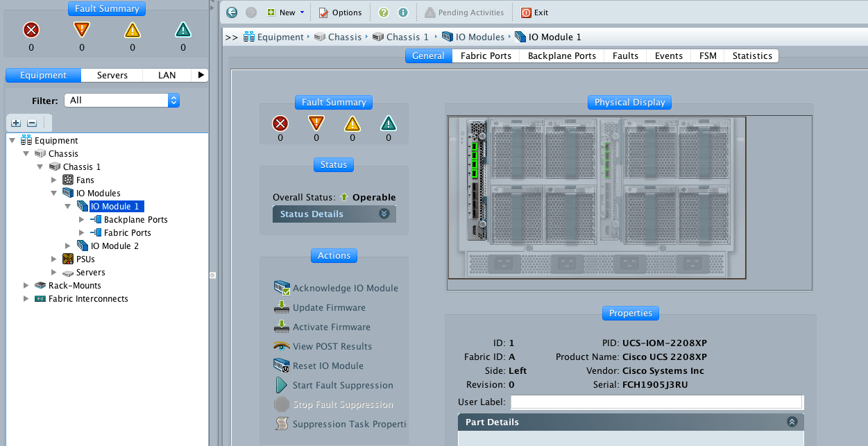Click Reset IO Module action
Screen dimensions: 868x446
(327, 366)
